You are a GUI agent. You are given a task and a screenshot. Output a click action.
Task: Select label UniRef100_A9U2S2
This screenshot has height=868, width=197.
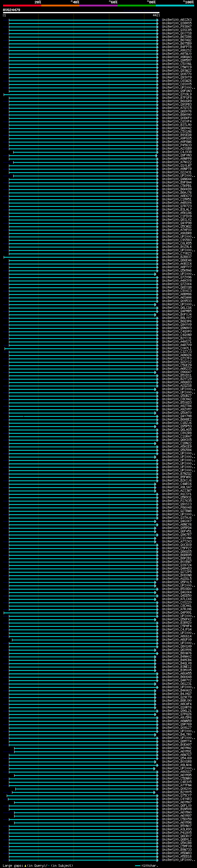point(177,50)
